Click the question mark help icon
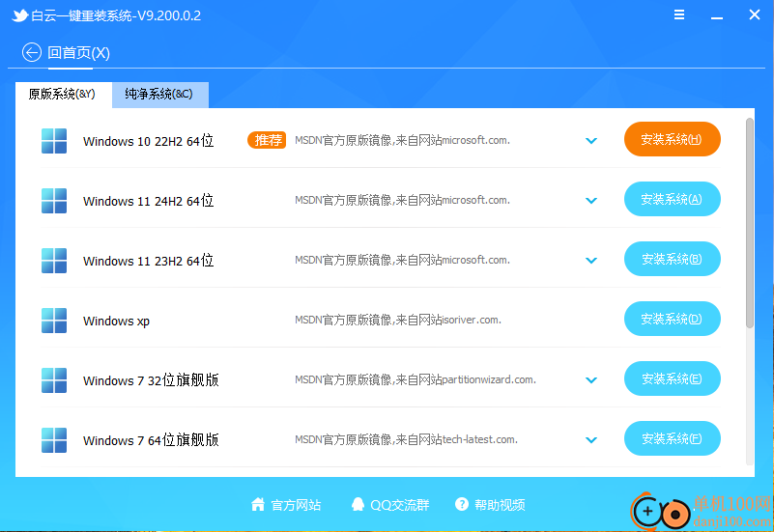The height and width of the screenshot is (532, 774). coord(462,504)
